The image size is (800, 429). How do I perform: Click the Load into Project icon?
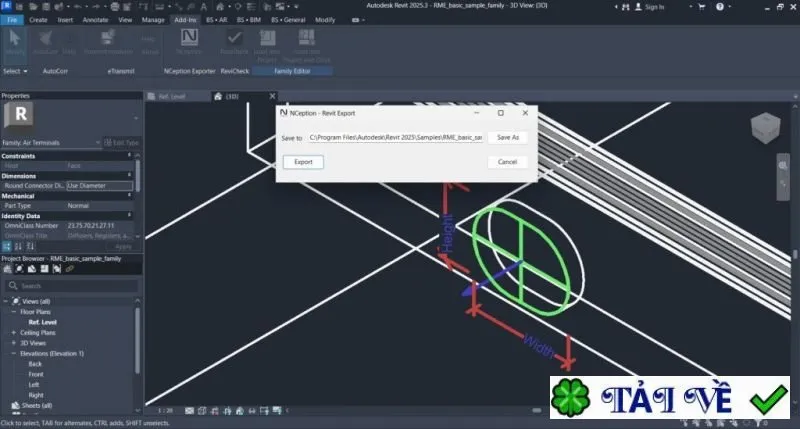click(267, 38)
